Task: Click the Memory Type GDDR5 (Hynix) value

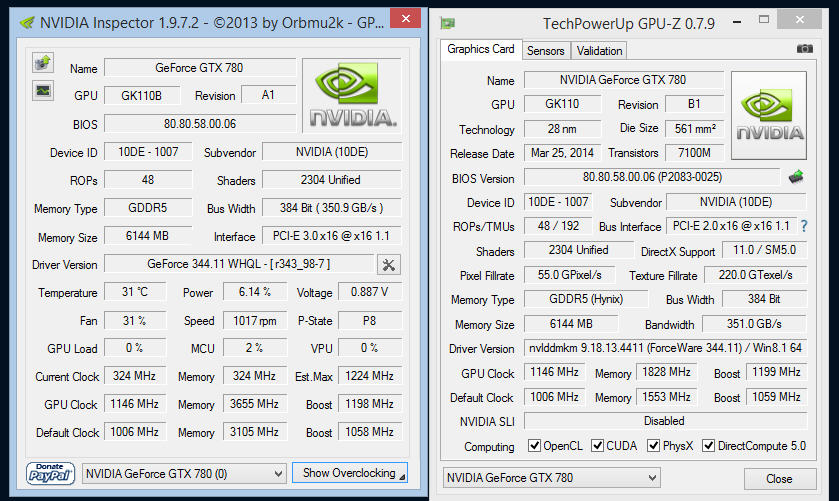Action: 586,299
